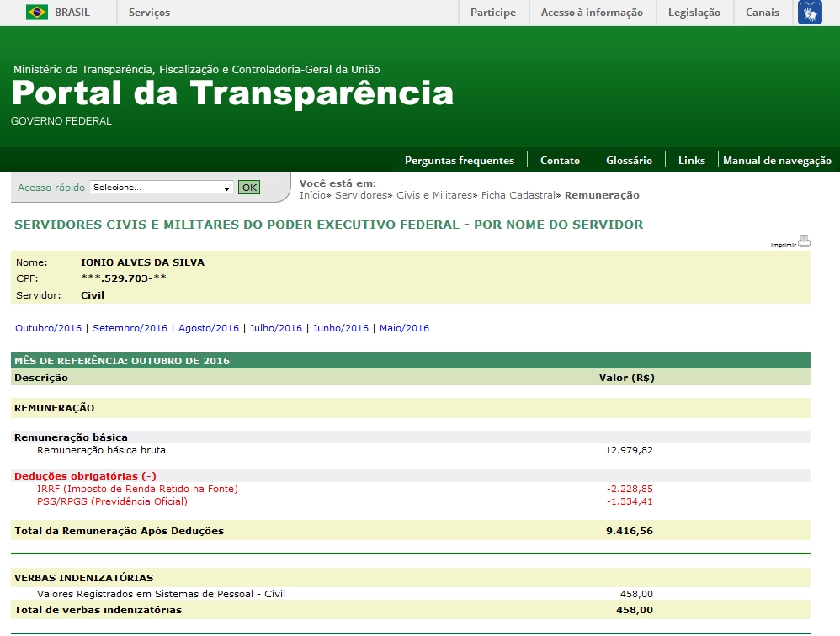Click the Total da Remuneração Após Deduções label
840x636 pixels.
(119, 531)
